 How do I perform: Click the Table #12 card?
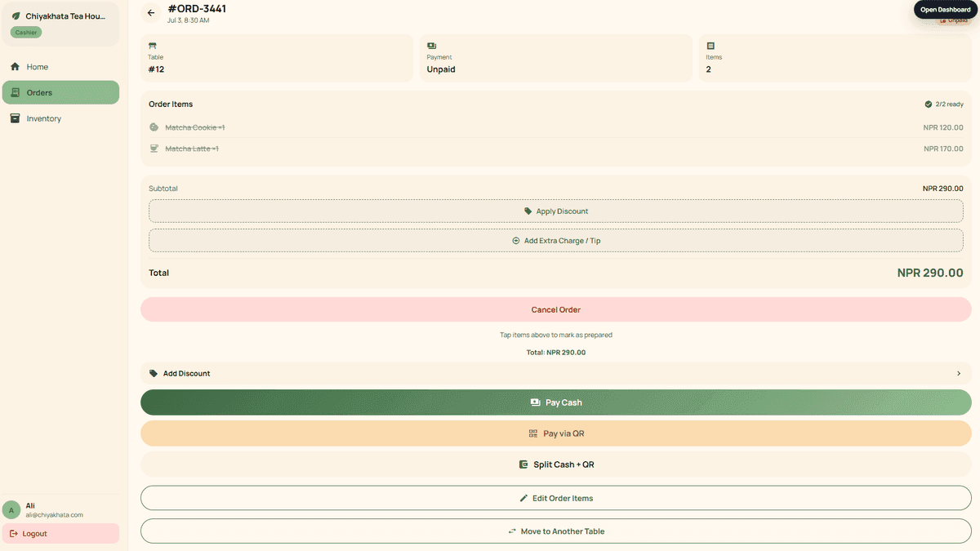[x=277, y=58]
